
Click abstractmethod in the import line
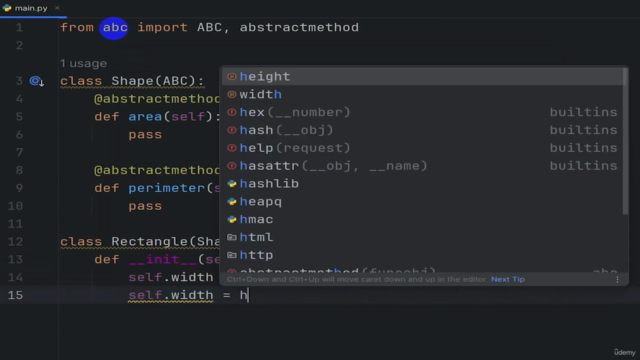click(299, 28)
